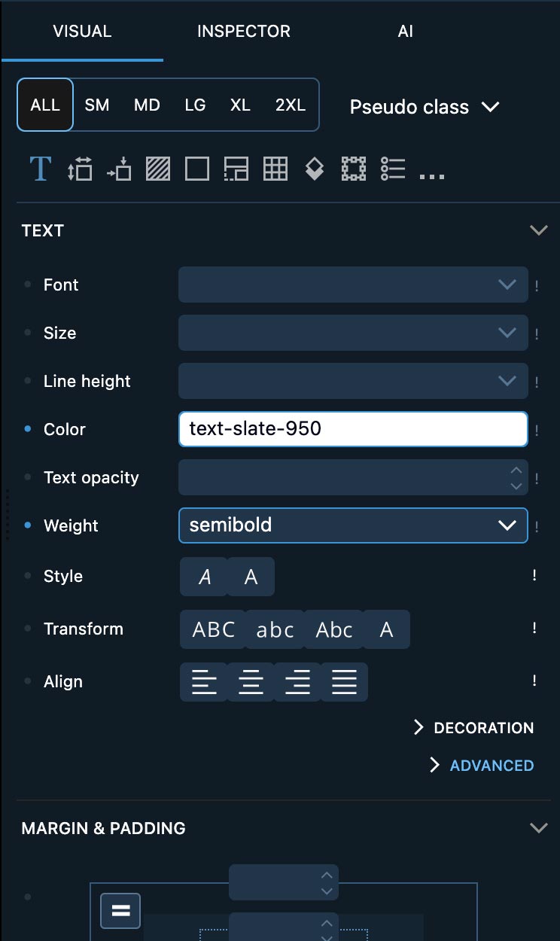Viewport: 560px width, 941px height.
Task: Select the Grid section icon
Action: pos(275,169)
